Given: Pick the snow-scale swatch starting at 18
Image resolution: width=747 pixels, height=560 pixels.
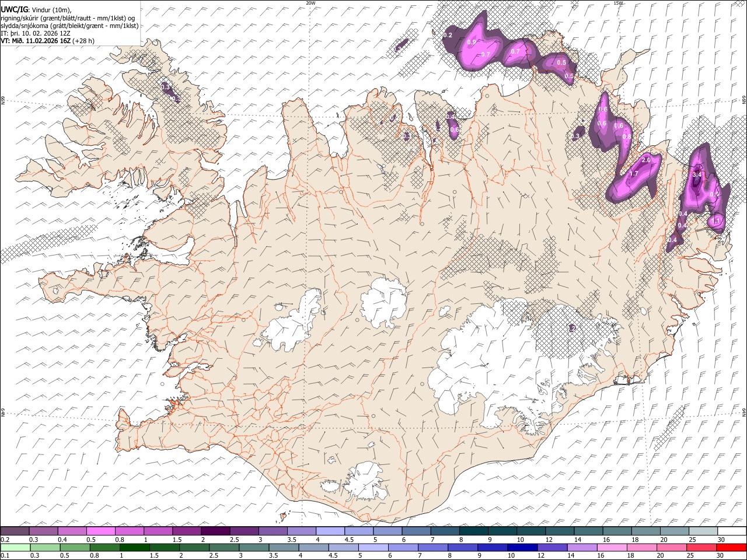Looking at the screenshot, I should (x=645, y=531).
